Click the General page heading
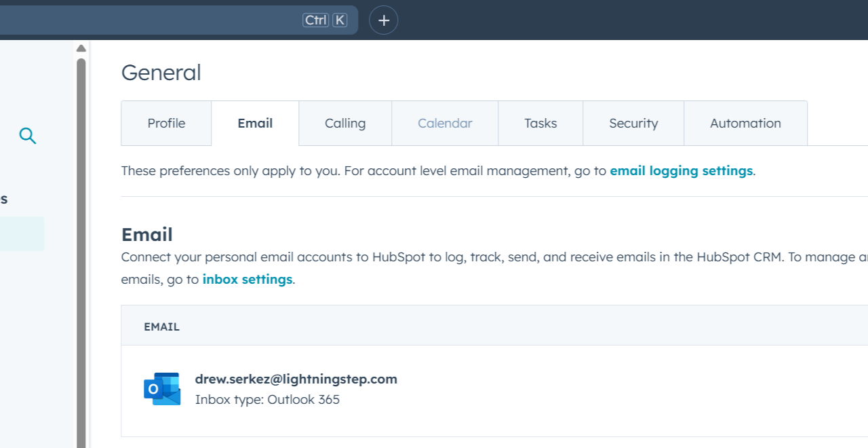The width and height of the screenshot is (868, 448). (x=161, y=73)
